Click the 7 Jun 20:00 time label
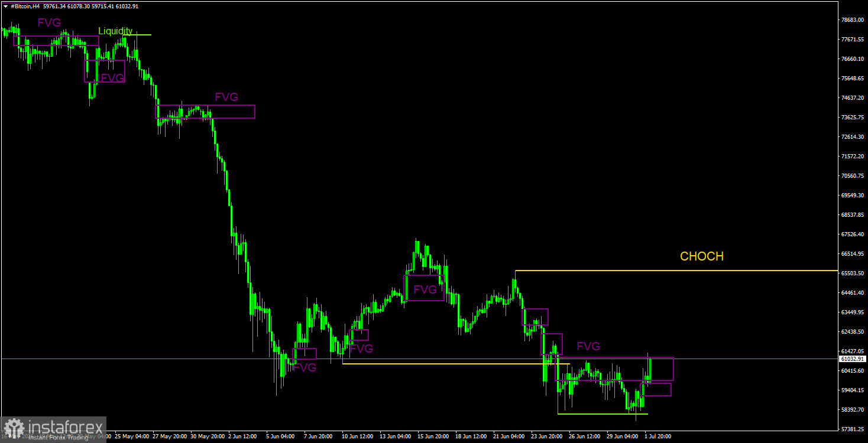Viewport: 868px width, 443px height. coord(319,437)
